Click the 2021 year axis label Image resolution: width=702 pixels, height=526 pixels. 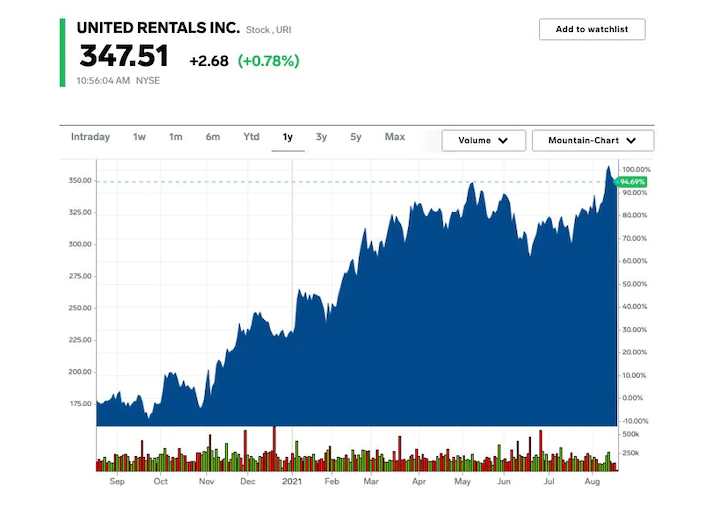click(292, 481)
